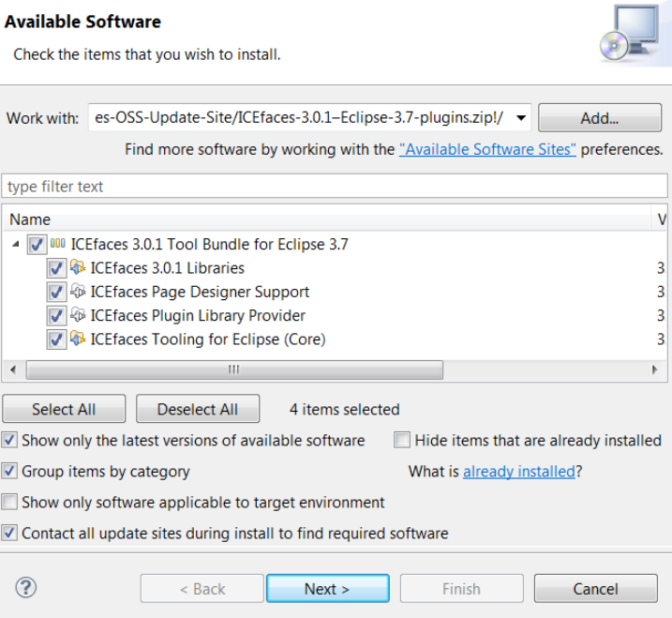This screenshot has width=672, height=618.
Task: Click the horizontal scrollbar thumb
Action: (234, 369)
